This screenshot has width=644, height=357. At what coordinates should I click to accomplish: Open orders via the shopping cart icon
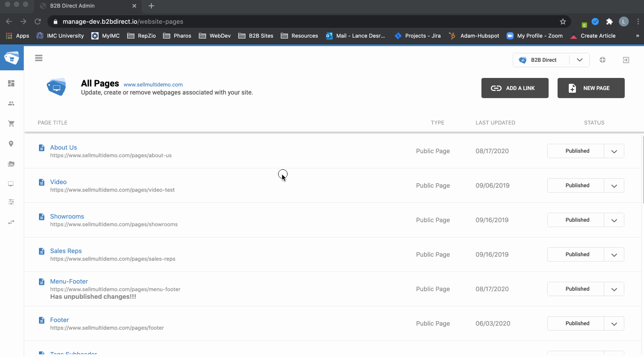click(11, 124)
